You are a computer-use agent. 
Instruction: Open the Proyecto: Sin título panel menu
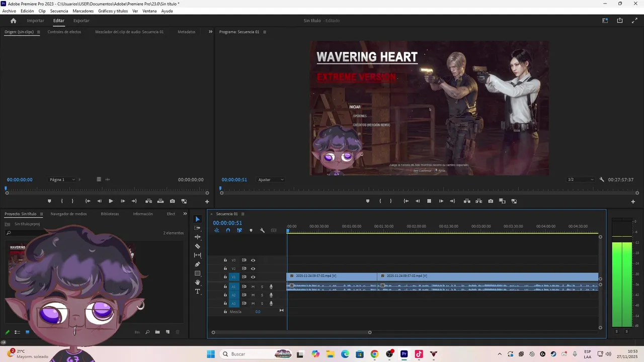(41, 214)
